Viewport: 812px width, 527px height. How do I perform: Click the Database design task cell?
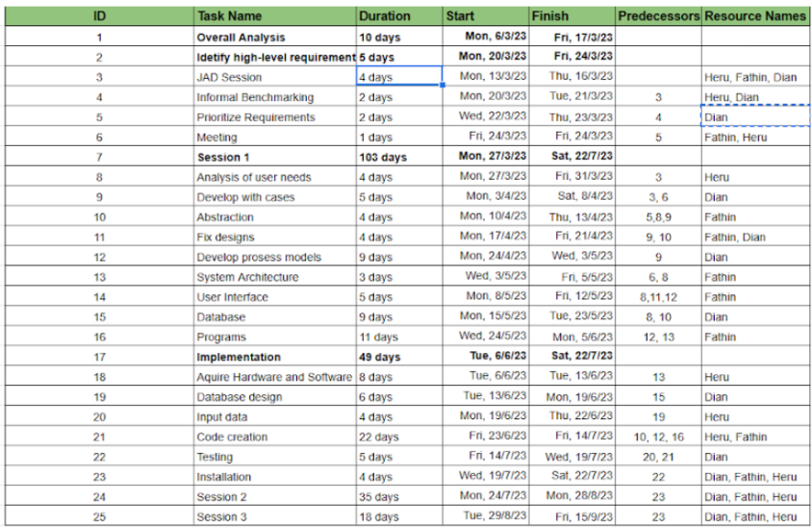click(275, 397)
